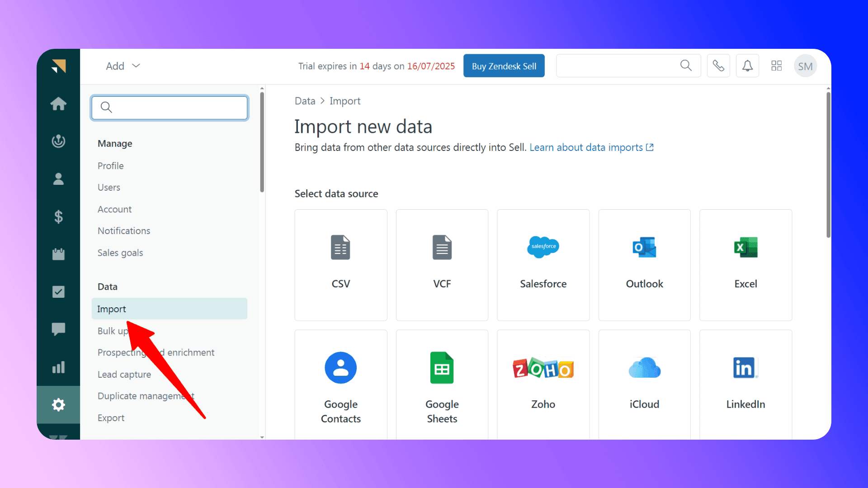Image resolution: width=868 pixels, height=488 pixels.
Task: Open the Settings gear icon
Action: (x=58, y=404)
